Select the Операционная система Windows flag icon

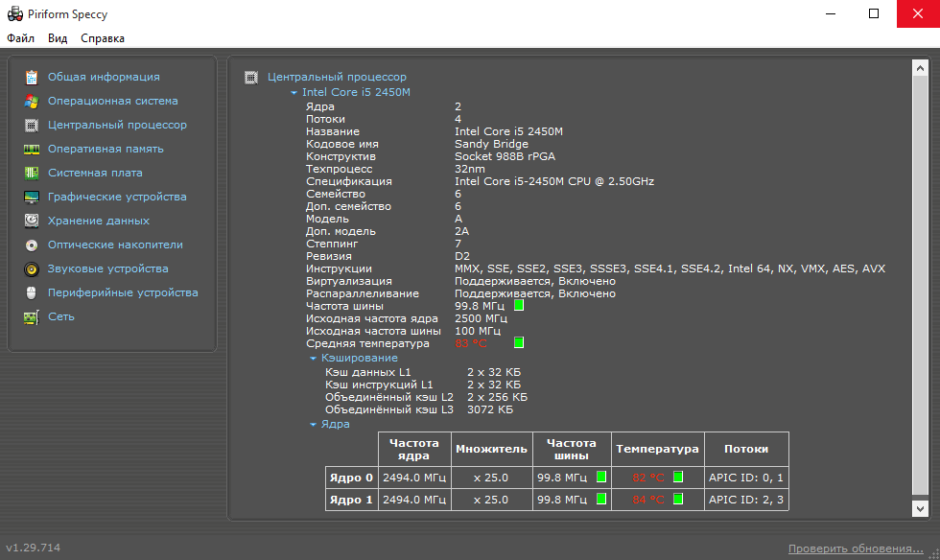pos(31,101)
